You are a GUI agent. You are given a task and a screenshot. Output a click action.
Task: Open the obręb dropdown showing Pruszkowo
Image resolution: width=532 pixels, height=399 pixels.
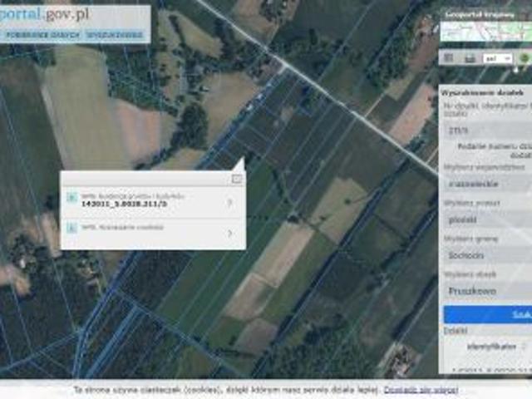488,291
